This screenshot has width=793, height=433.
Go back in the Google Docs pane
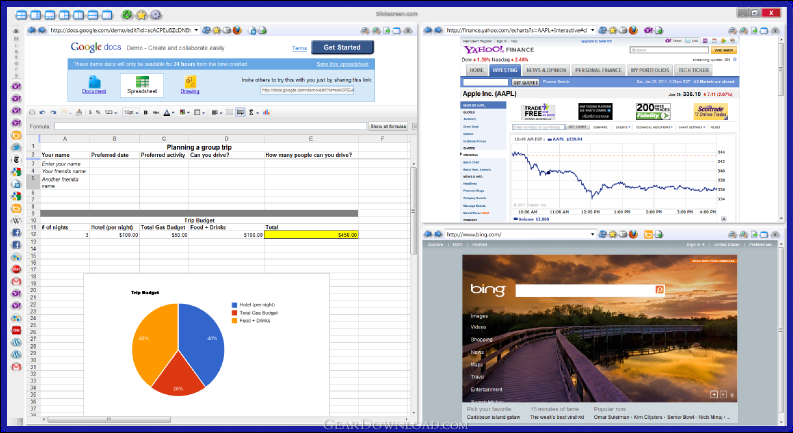click(31, 30)
